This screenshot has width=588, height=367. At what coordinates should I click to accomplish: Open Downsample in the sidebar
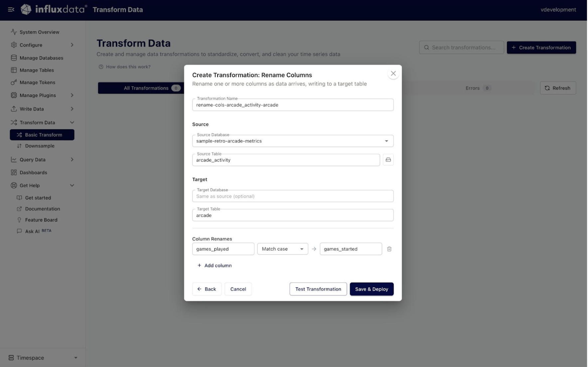click(x=40, y=146)
